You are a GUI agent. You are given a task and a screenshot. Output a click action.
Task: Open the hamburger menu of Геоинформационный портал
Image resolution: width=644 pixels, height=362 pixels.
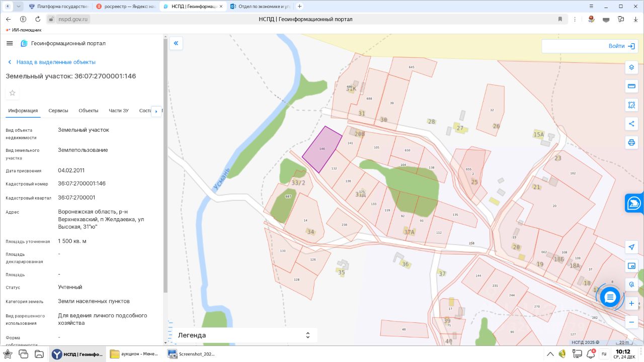pos(10,43)
